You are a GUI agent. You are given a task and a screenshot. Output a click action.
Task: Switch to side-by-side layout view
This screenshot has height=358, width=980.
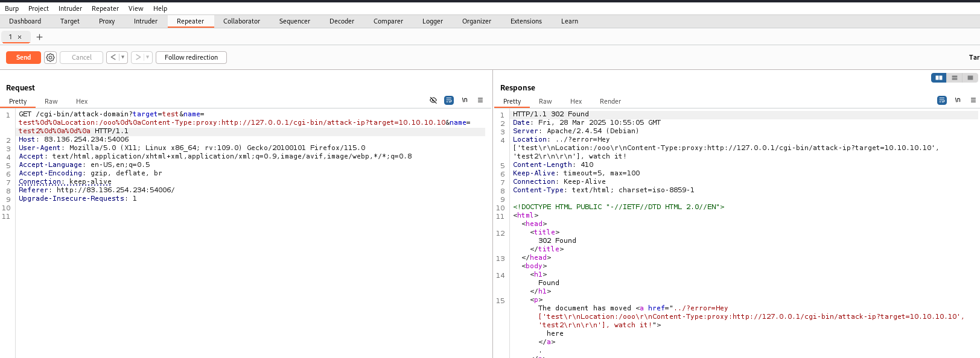(939, 78)
